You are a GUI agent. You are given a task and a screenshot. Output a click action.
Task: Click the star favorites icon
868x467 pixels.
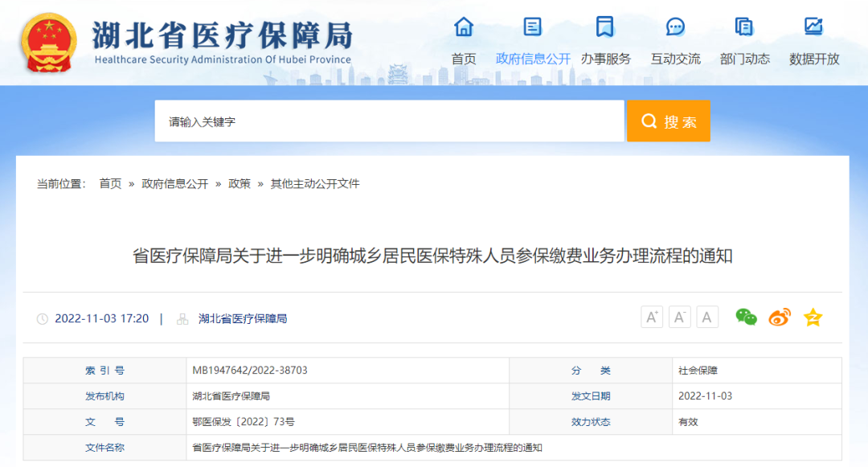click(813, 317)
